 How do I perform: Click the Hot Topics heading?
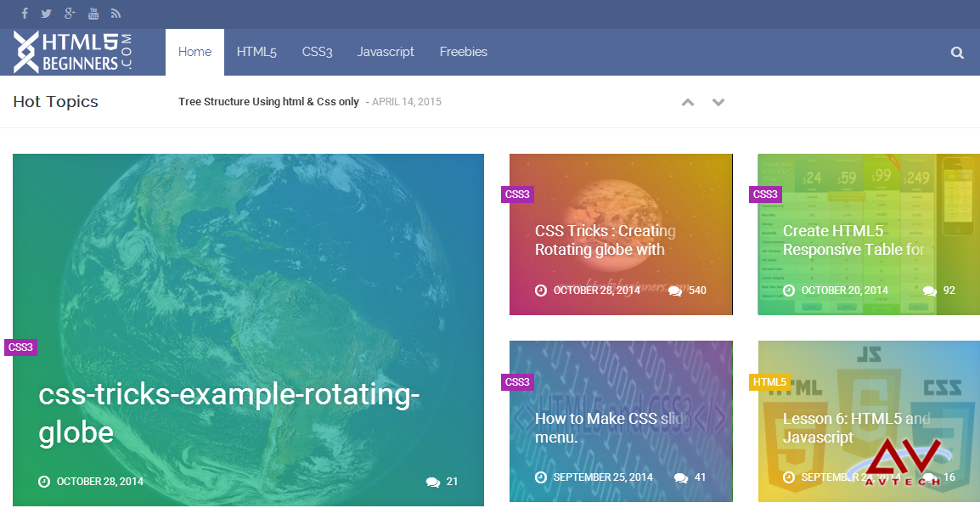tap(56, 102)
